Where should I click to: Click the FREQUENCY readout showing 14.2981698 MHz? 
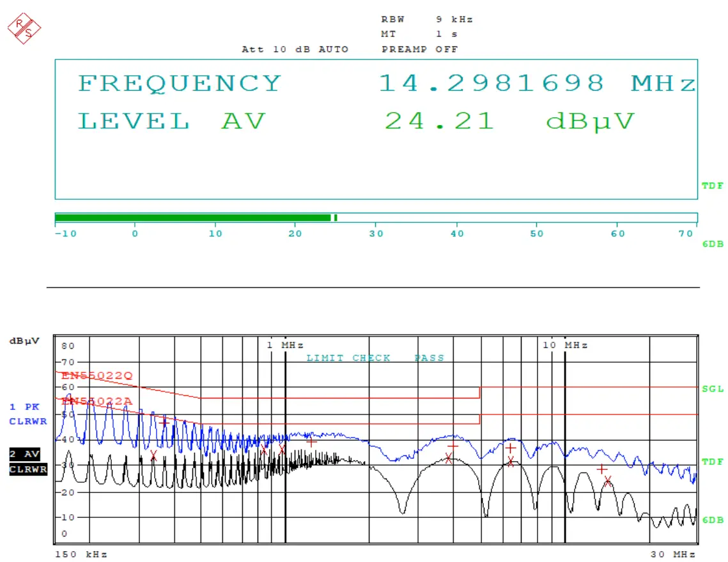pos(383,82)
